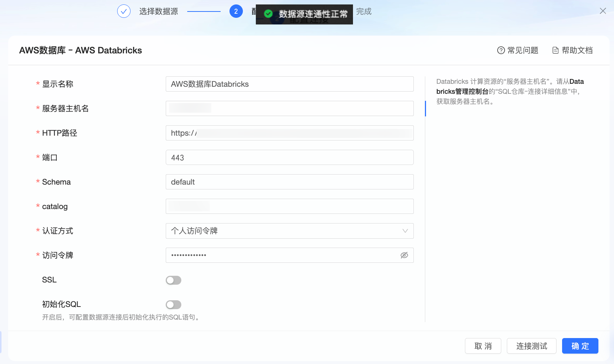Click the 服务器主机名 input field

[290, 109]
